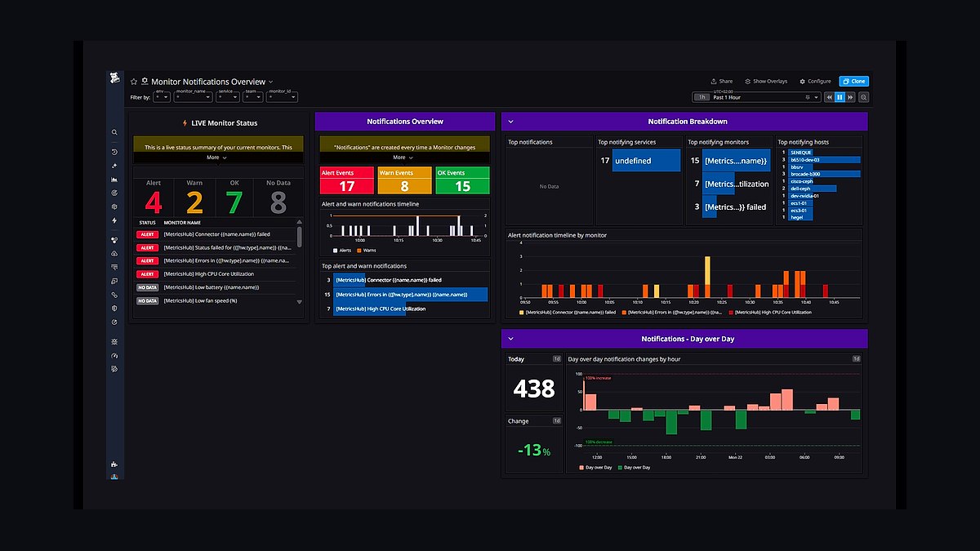Image resolution: width=980 pixels, height=551 pixels.
Task: Click the target-shaped monitors icon in sidebar
Action: tap(114, 193)
